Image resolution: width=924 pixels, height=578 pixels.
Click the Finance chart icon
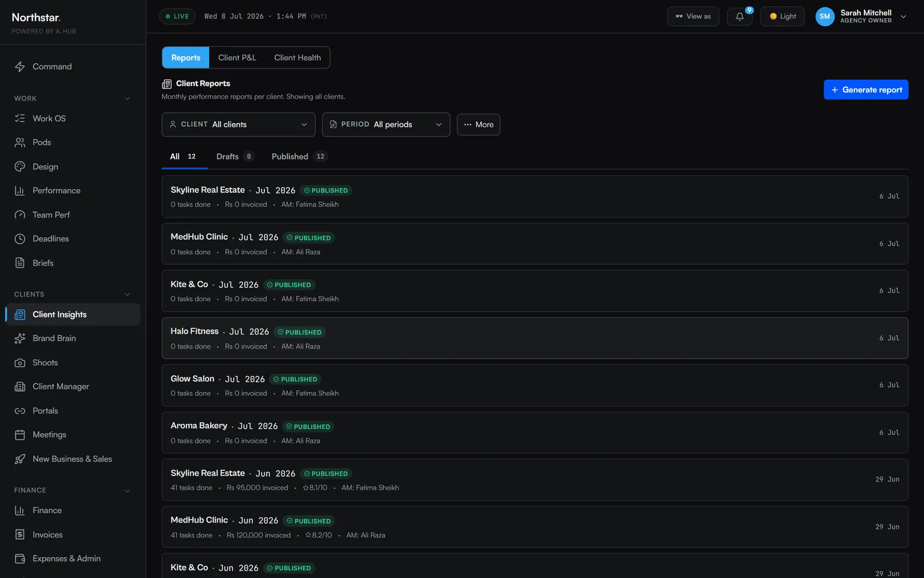point(20,510)
